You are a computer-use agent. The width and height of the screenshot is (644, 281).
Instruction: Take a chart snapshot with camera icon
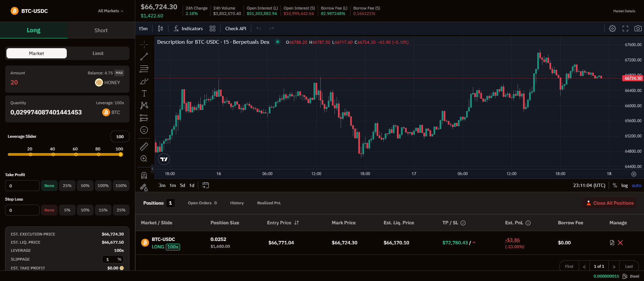[638, 29]
